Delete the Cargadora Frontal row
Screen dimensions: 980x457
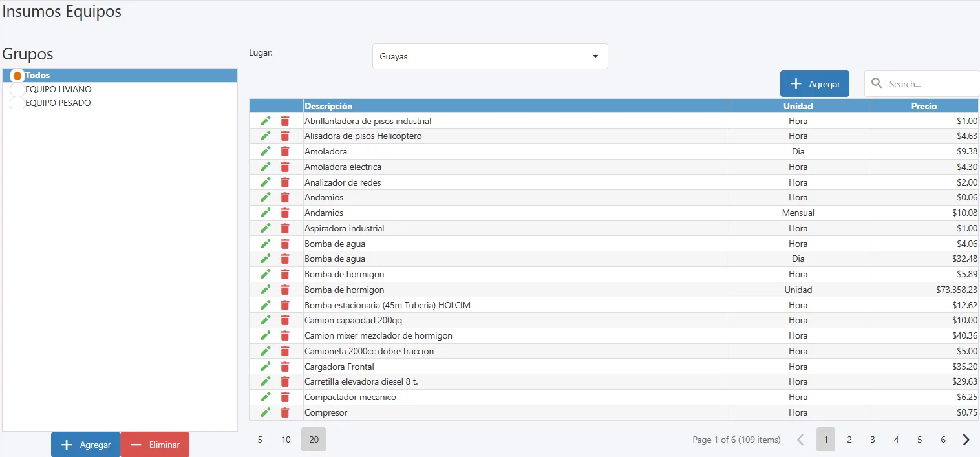[285, 367]
